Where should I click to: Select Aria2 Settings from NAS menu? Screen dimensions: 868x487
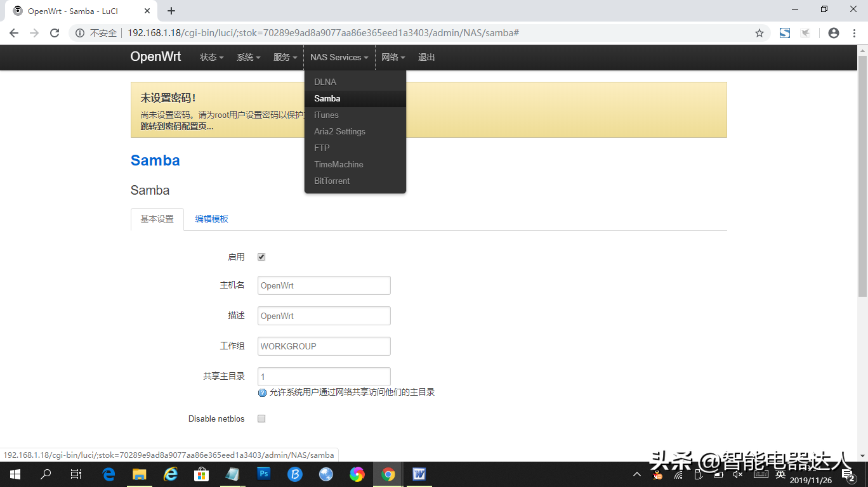339,131
